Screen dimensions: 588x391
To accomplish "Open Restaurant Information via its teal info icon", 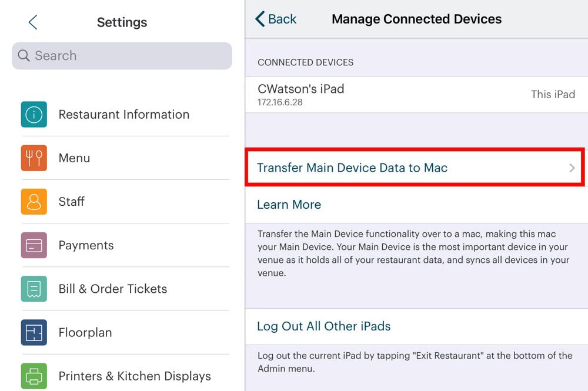I will coord(34,115).
